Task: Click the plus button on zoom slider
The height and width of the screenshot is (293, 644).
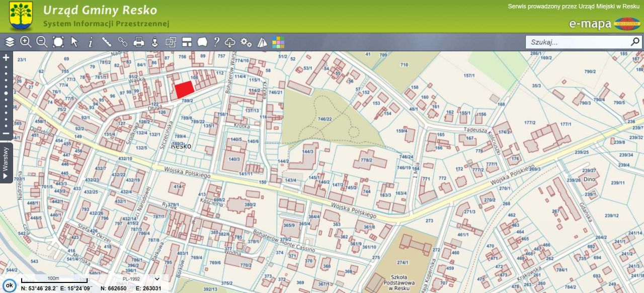Action: click(6, 57)
